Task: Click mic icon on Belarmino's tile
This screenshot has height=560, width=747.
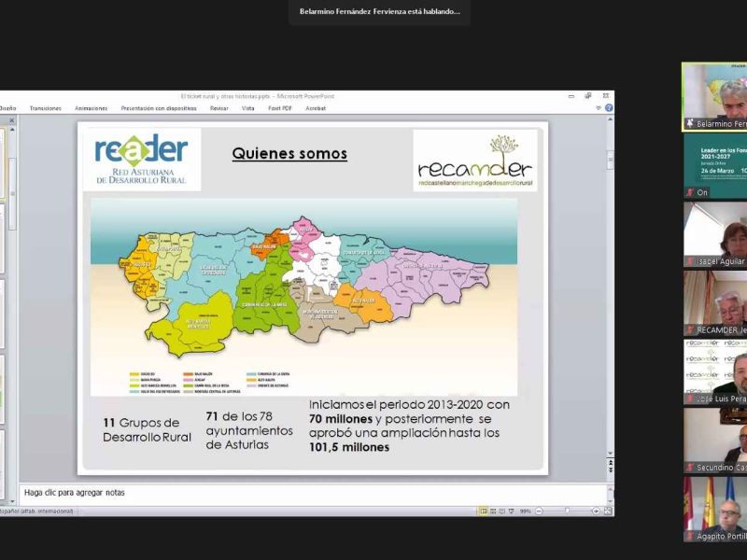Action: click(x=689, y=124)
